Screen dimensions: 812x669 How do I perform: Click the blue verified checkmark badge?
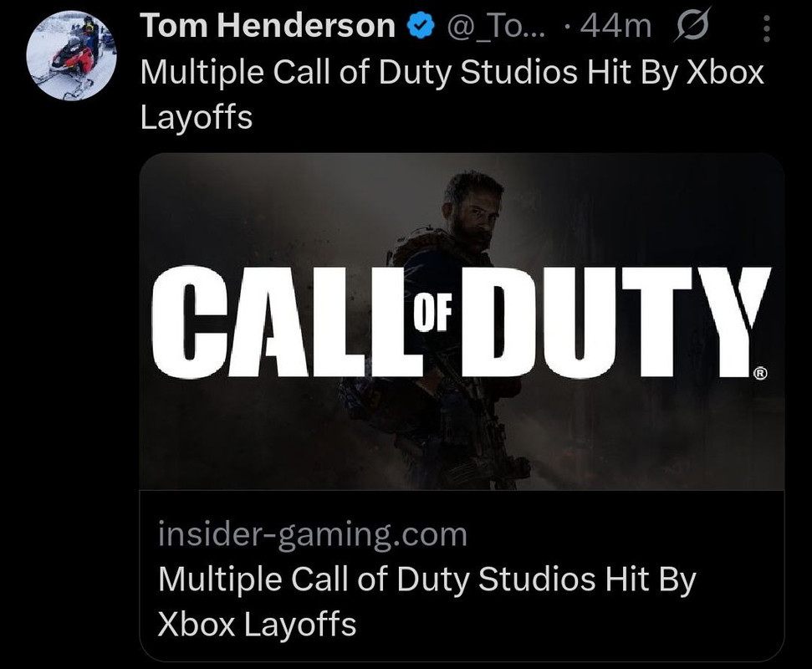point(421,26)
